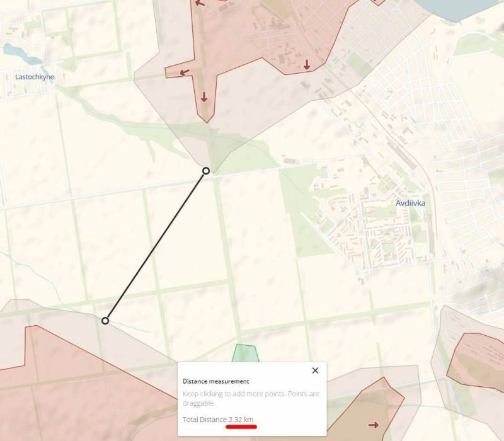The image size is (504, 441).
Task: Close the Distance measurement popup
Action: click(316, 370)
